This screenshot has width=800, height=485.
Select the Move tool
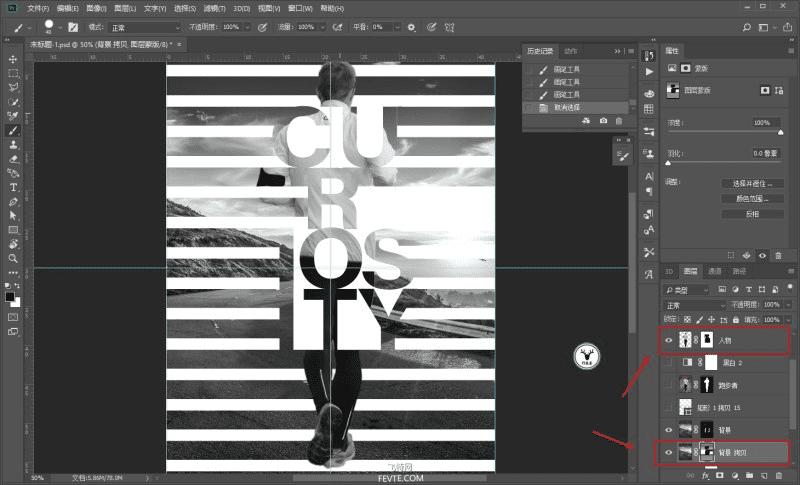point(13,60)
